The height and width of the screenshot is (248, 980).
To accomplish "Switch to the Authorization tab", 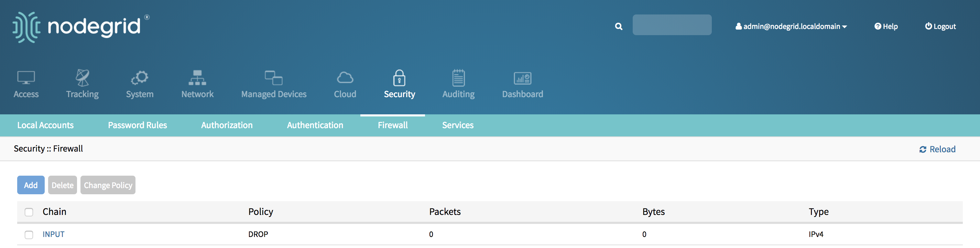I will pyautogui.click(x=227, y=125).
